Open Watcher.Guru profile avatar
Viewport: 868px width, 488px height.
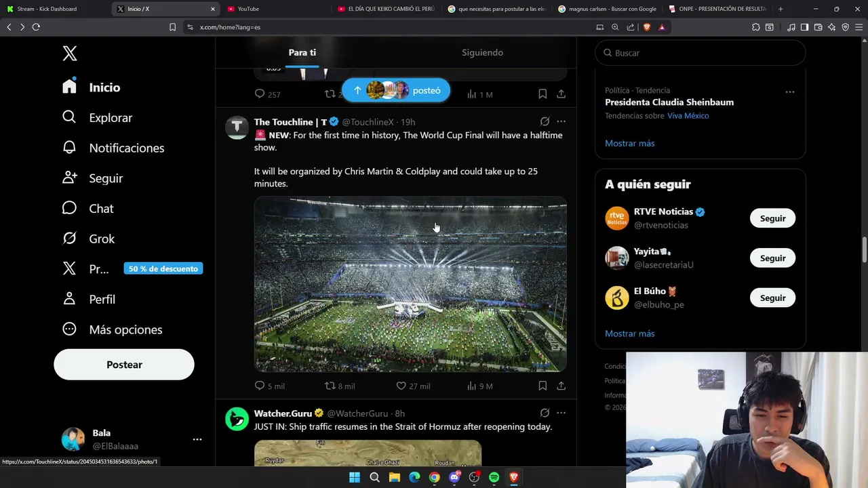click(237, 419)
